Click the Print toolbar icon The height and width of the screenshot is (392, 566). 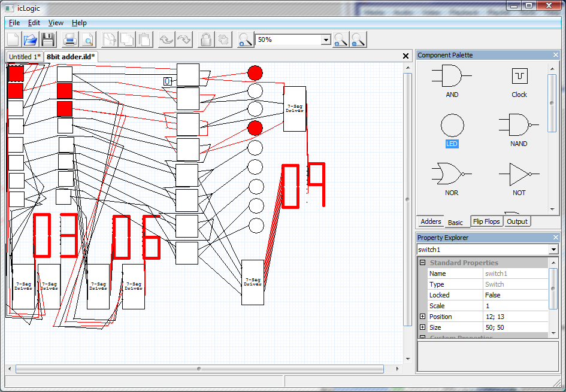click(x=70, y=40)
